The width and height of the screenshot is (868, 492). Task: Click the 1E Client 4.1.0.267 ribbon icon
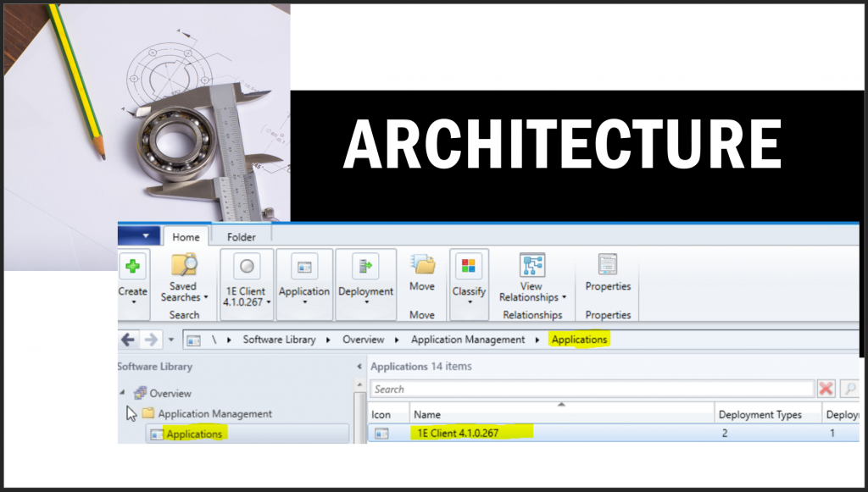pos(247,267)
